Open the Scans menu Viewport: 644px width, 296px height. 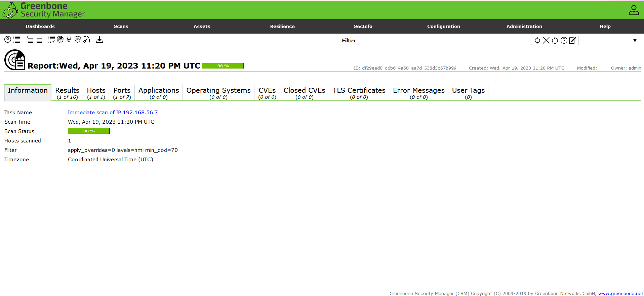121,26
